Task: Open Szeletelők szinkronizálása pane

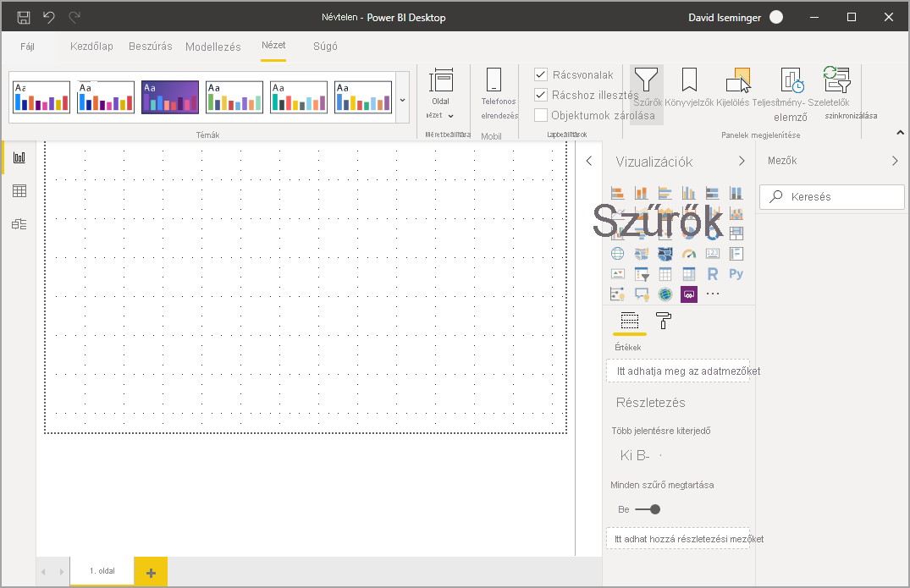Action: tap(836, 93)
